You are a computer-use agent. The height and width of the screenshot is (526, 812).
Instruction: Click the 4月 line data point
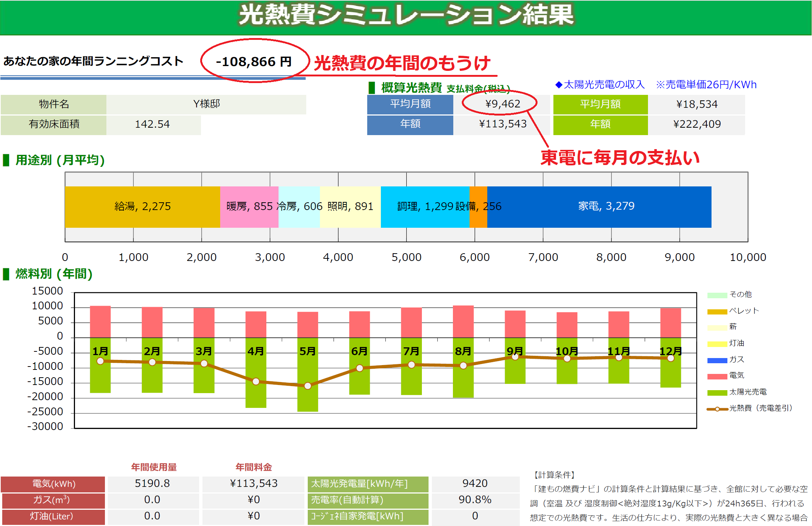pos(256,381)
